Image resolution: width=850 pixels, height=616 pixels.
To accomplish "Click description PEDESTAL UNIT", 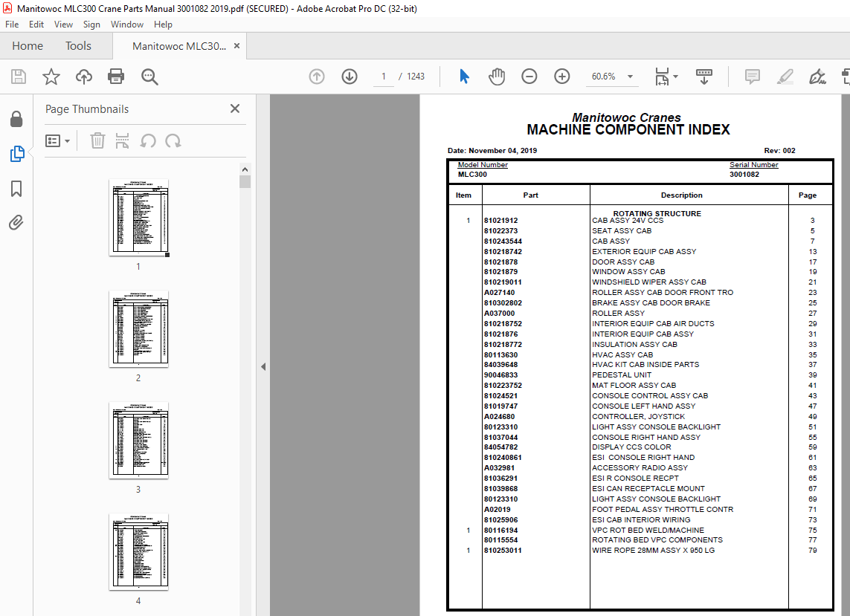I will (x=622, y=375).
